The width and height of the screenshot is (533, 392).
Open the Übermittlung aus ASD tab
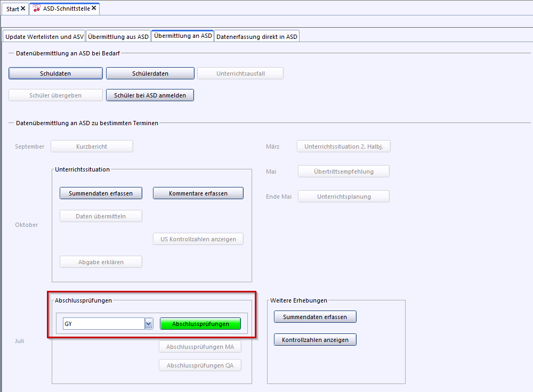tap(118, 37)
